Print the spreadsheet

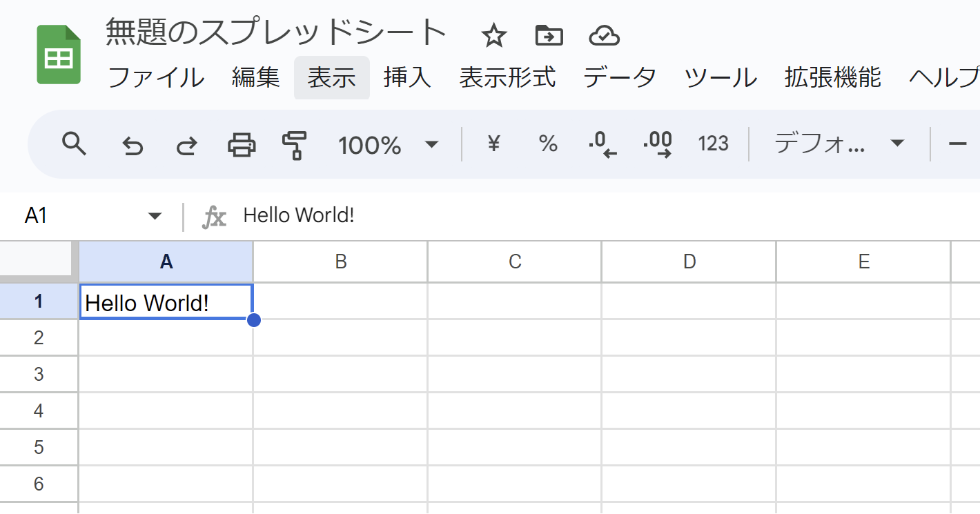click(240, 144)
